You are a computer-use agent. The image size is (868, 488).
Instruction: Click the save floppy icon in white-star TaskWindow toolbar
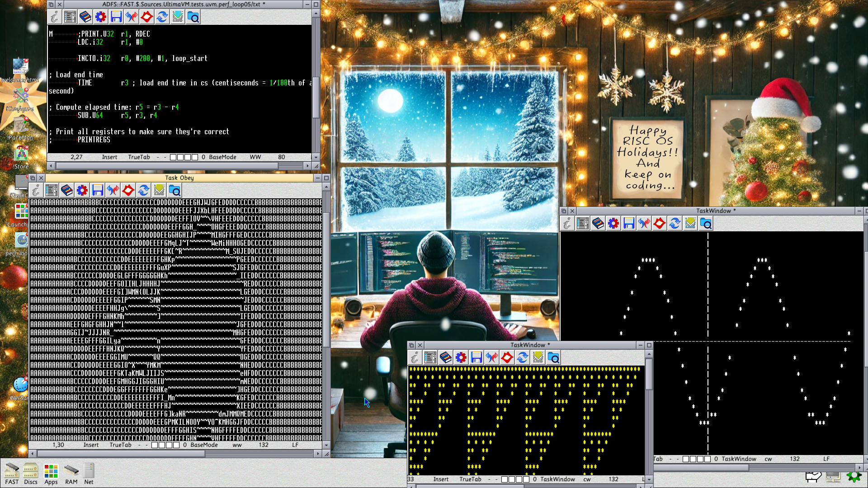pos(628,223)
